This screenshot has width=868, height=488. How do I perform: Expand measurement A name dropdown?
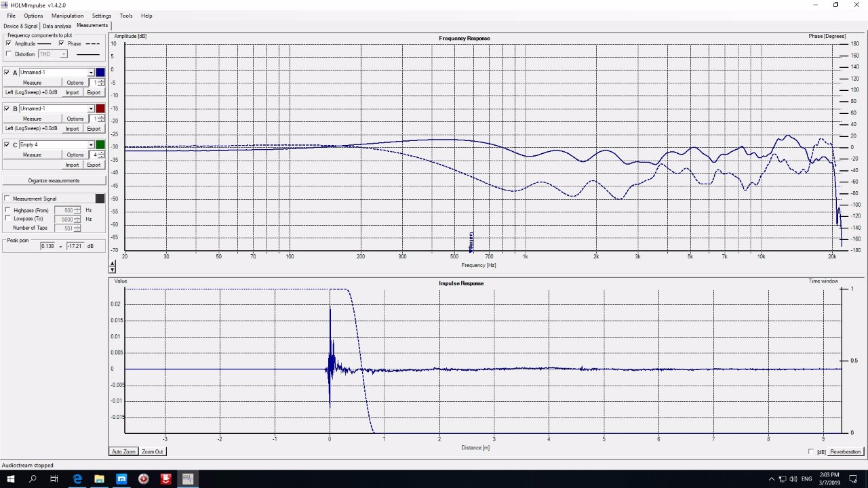click(91, 73)
